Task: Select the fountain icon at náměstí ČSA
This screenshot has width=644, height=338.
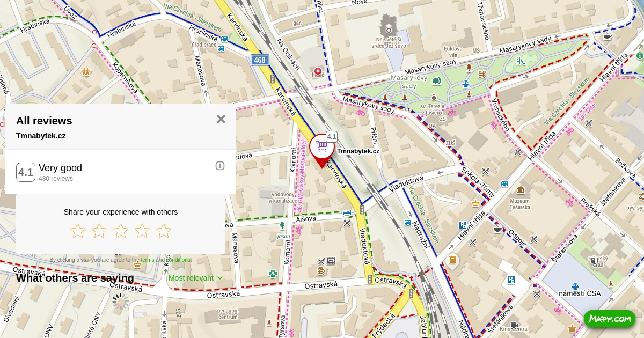Action: (x=575, y=286)
